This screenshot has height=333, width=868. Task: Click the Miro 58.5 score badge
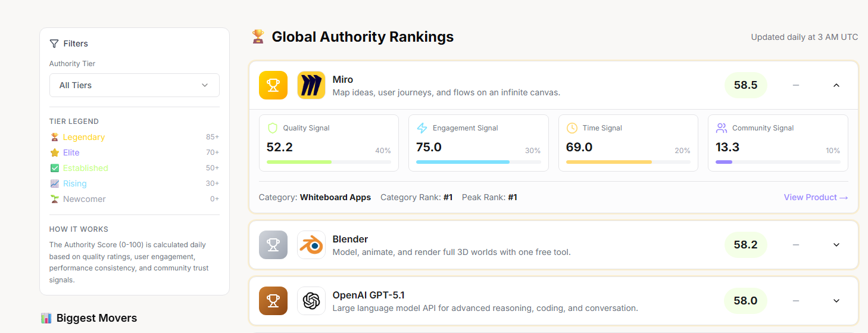pyautogui.click(x=745, y=85)
